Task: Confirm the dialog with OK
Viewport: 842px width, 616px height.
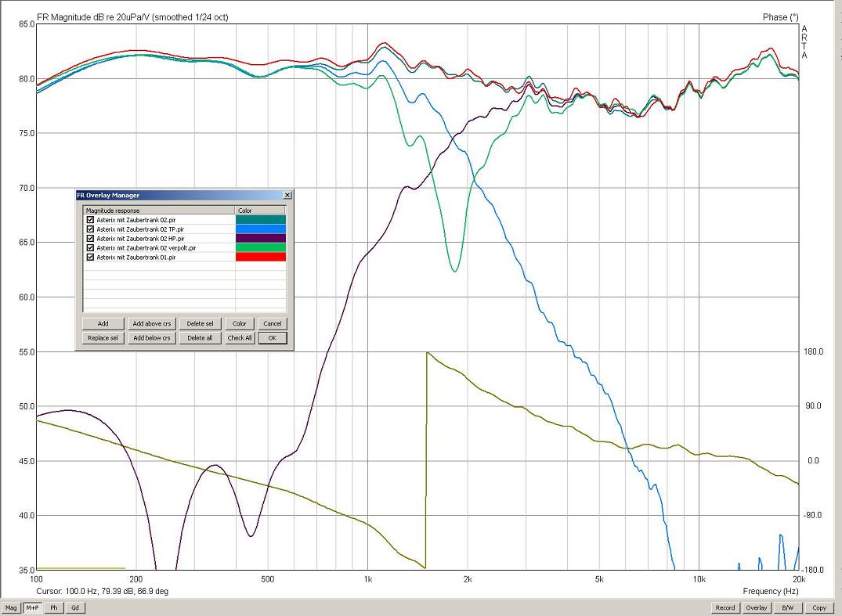Action: [272, 338]
